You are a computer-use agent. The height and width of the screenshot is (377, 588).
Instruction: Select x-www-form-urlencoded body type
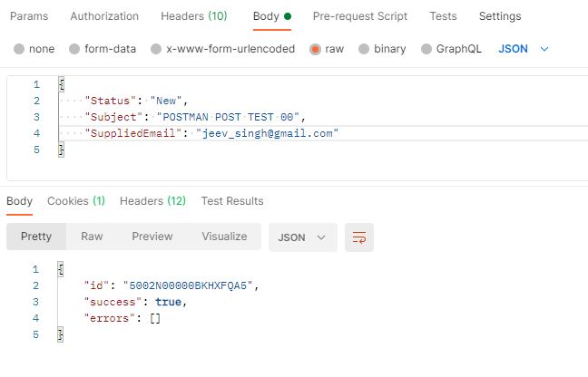(x=157, y=49)
